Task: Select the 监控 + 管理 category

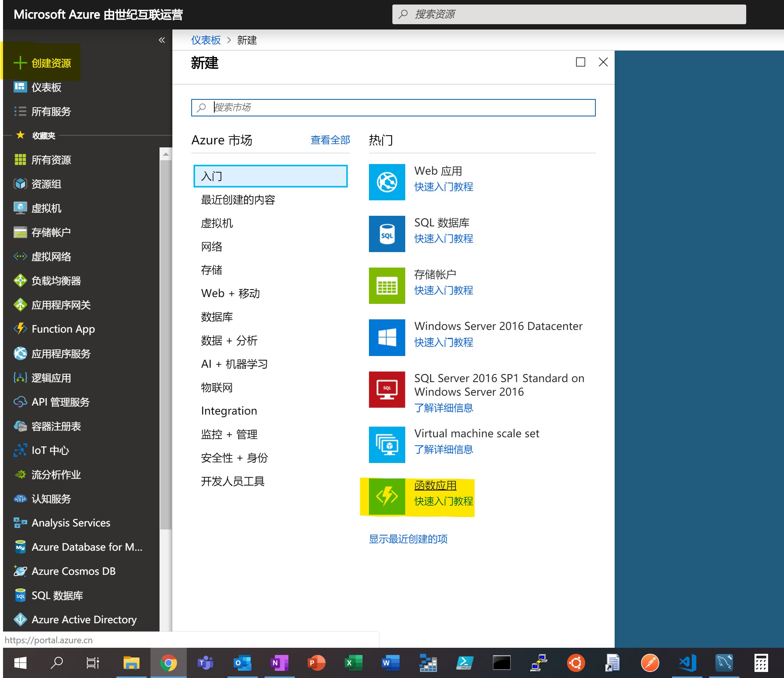Action: click(x=229, y=434)
